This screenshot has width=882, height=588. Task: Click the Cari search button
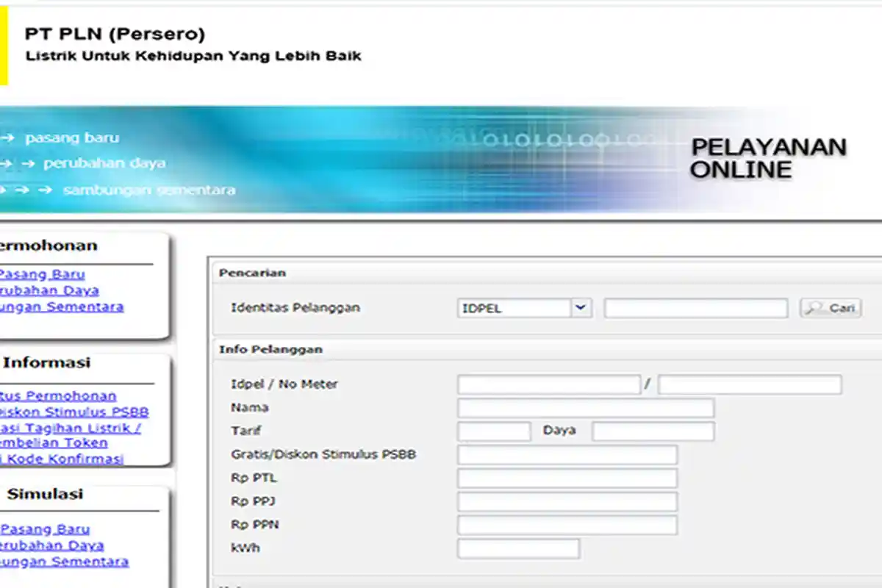click(830, 308)
